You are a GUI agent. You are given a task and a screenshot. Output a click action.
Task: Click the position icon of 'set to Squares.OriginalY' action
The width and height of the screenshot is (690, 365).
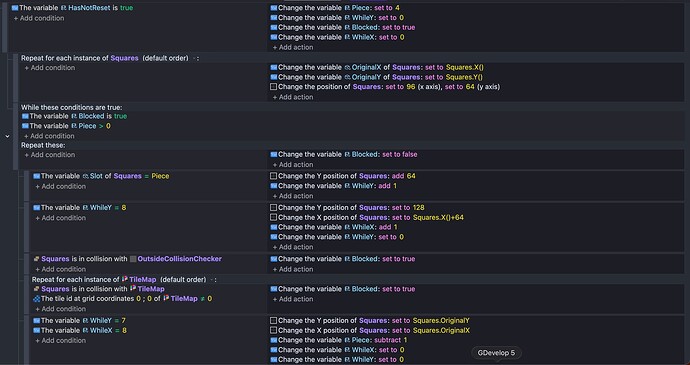[274, 321]
